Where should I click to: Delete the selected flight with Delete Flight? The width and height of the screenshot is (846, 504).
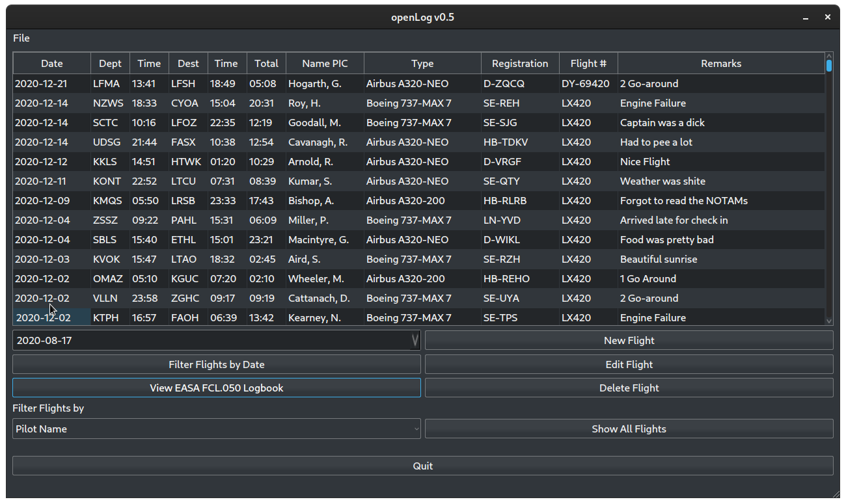point(629,388)
